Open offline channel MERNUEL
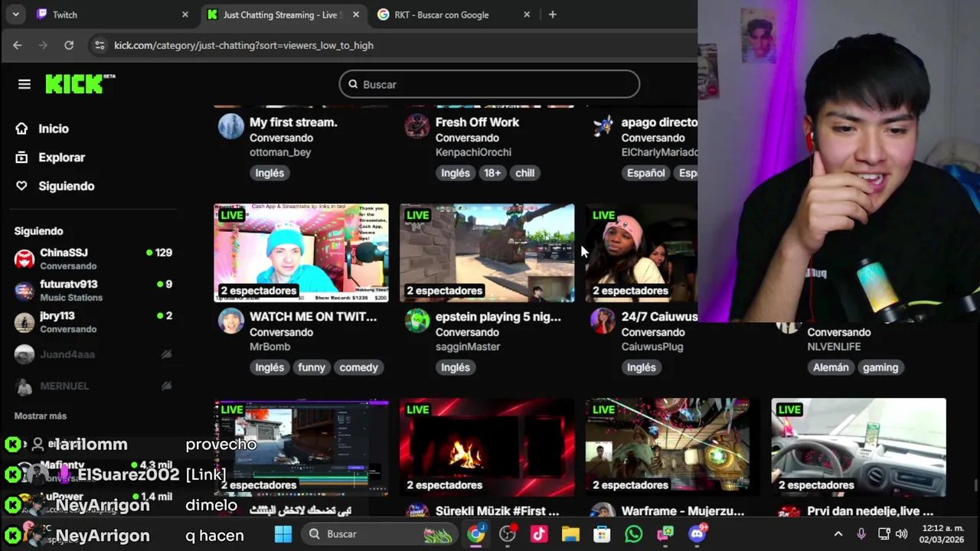The width and height of the screenshot is (980, 551). (x=93, y=386)
